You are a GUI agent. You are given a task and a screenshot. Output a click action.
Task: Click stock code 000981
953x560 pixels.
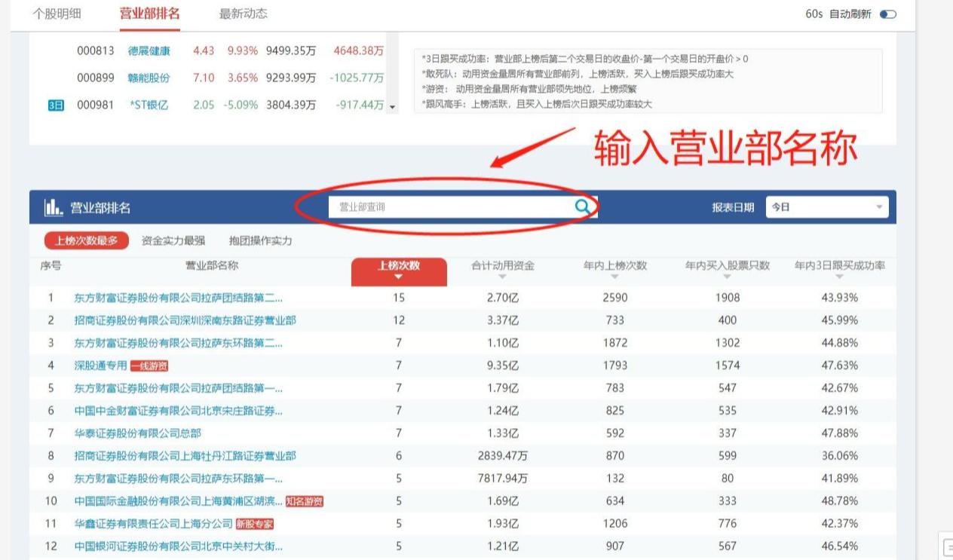(x=96, y=106)
